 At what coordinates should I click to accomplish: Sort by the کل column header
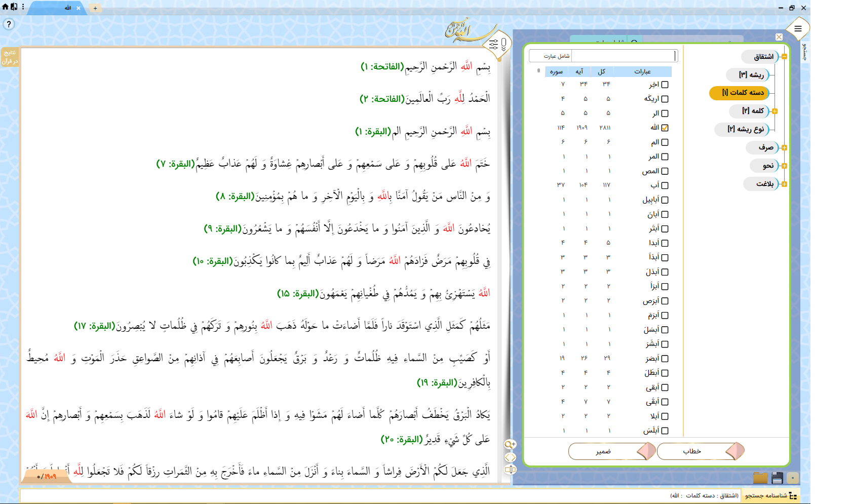(602, 72)
